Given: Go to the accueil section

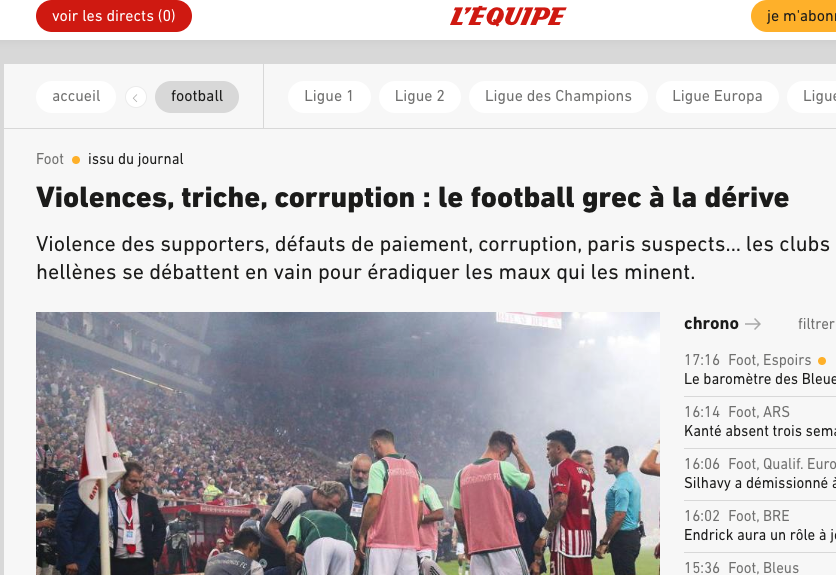Looking at the screenshot, I should [x=76, y=97].
